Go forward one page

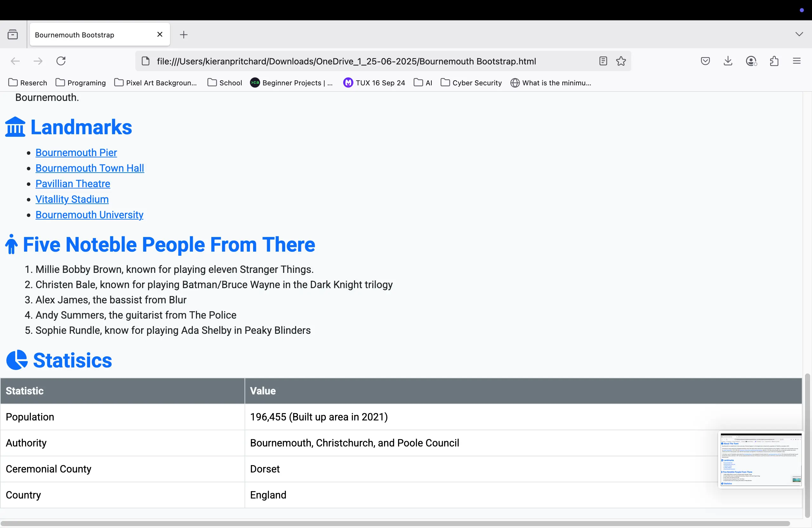click(x=38, y=61)
